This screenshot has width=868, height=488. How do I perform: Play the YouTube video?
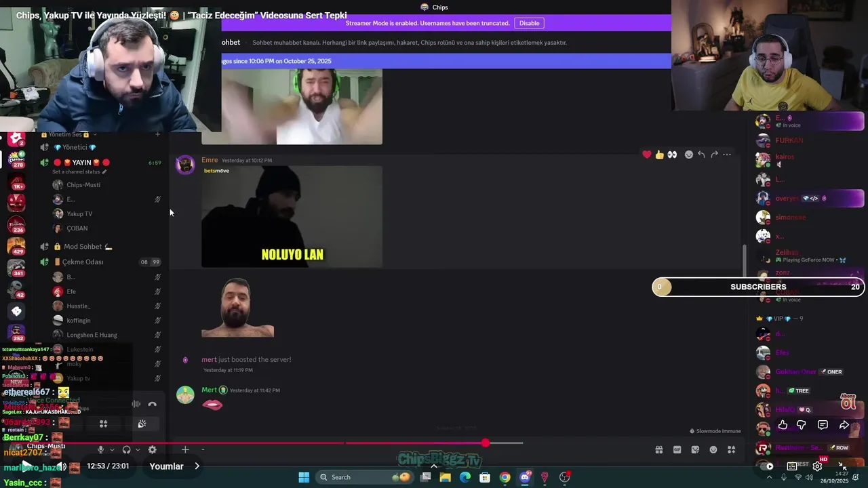pyautogui.click(x=25, y=466)
